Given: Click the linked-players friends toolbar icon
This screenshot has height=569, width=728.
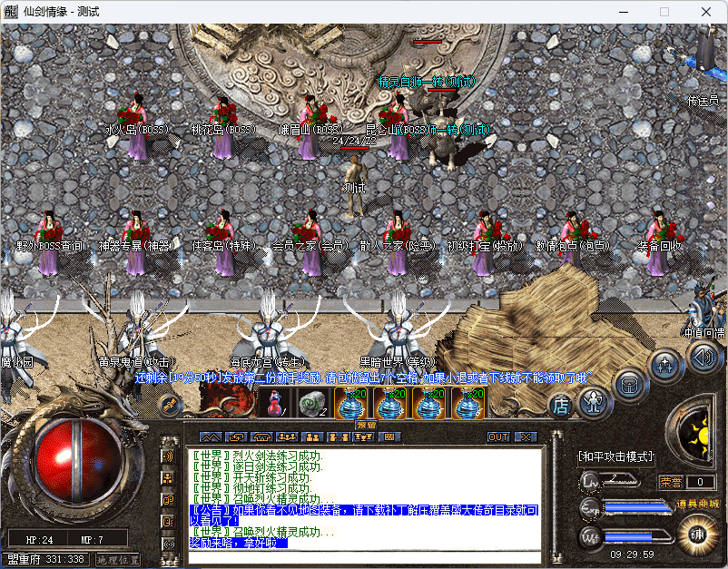Looking at the screenshot, I should (x=339, y=437).
